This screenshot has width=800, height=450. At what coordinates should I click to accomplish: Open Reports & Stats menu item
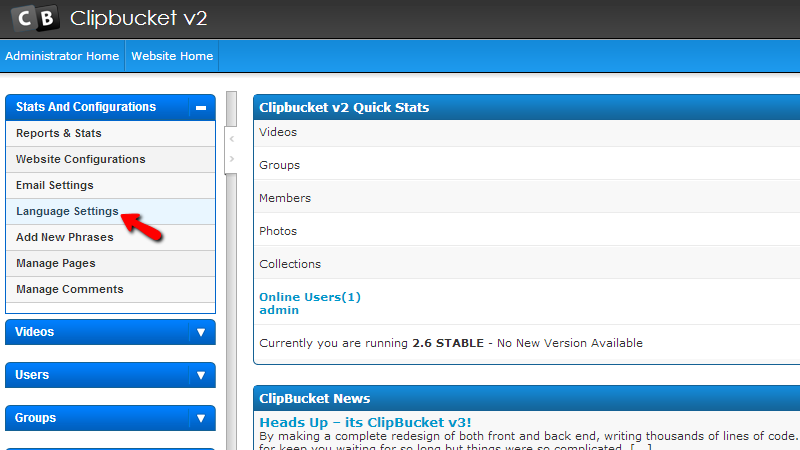(110, 133)
